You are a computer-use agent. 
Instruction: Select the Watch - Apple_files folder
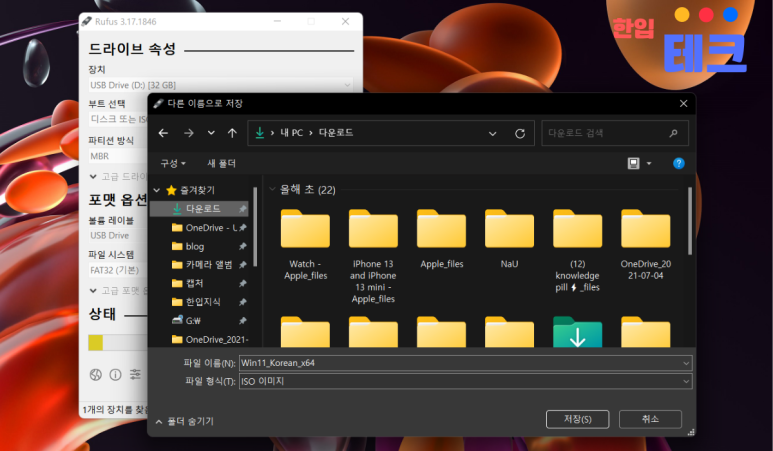pos(305,245)
